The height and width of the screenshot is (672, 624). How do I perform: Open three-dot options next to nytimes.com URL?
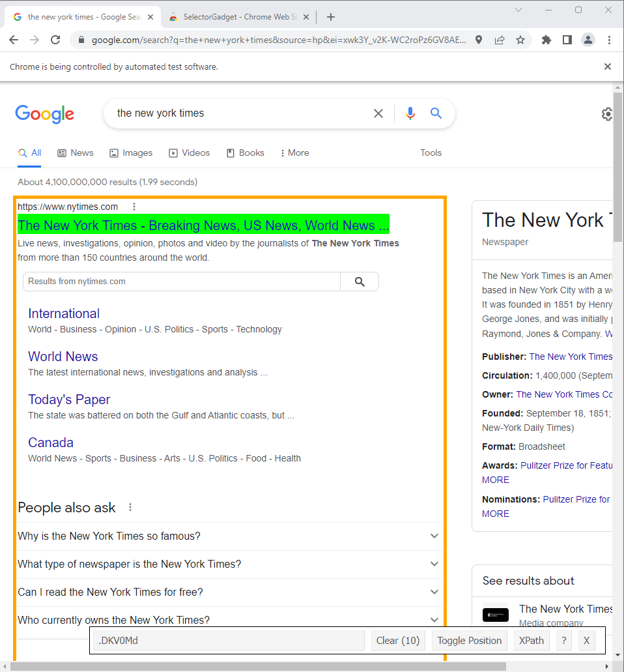coord(134,207)
